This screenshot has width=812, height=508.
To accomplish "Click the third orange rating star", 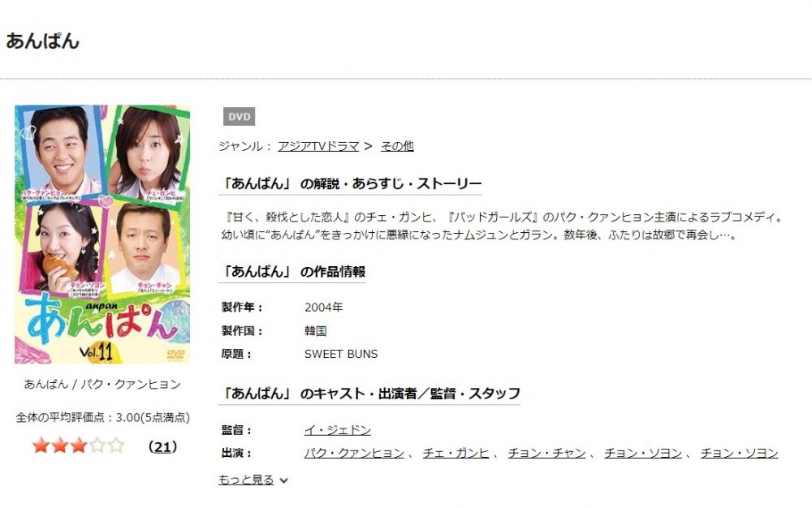I will click(79, 446).
